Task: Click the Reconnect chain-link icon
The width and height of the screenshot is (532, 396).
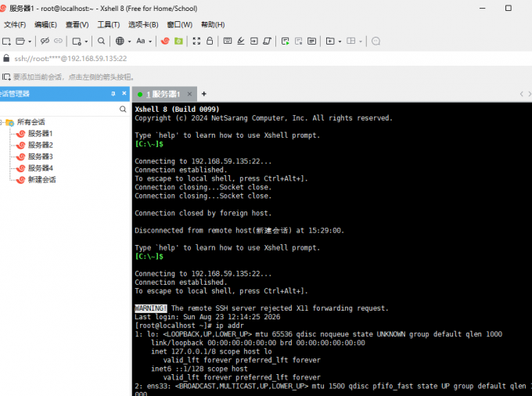Action: 59,41
